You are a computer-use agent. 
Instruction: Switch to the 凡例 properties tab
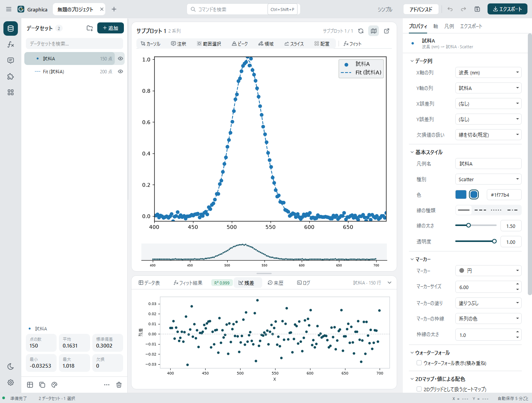click(449, 26)
